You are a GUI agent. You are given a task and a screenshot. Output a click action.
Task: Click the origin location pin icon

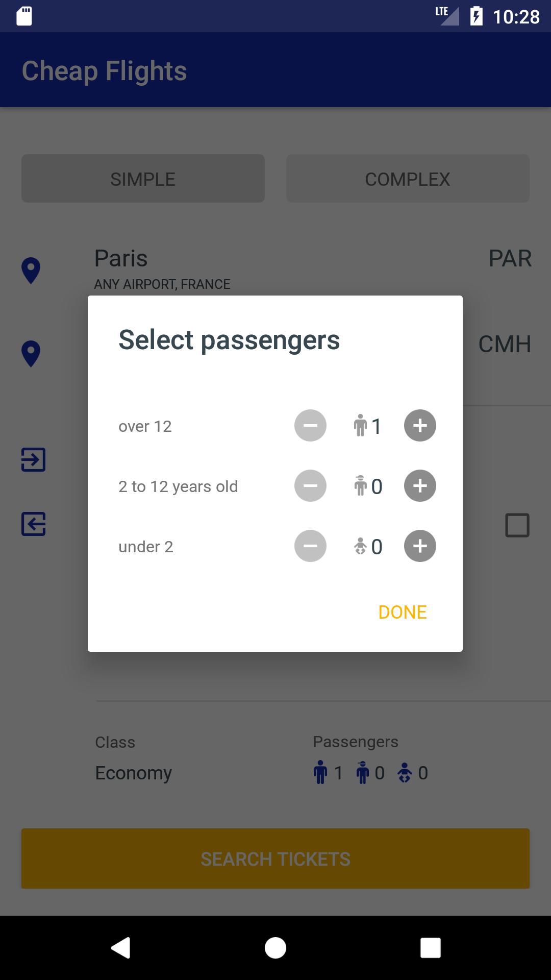31,270
